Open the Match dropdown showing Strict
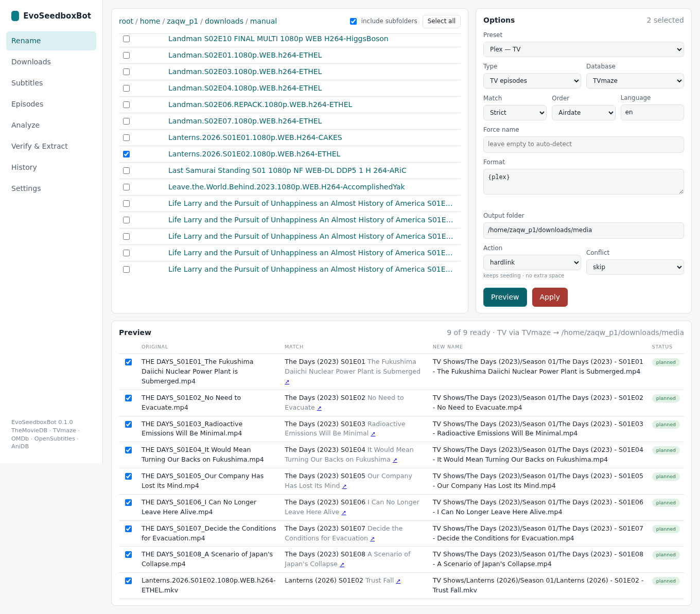This screenshot has height=614, width=700. (x=515, y=113)
